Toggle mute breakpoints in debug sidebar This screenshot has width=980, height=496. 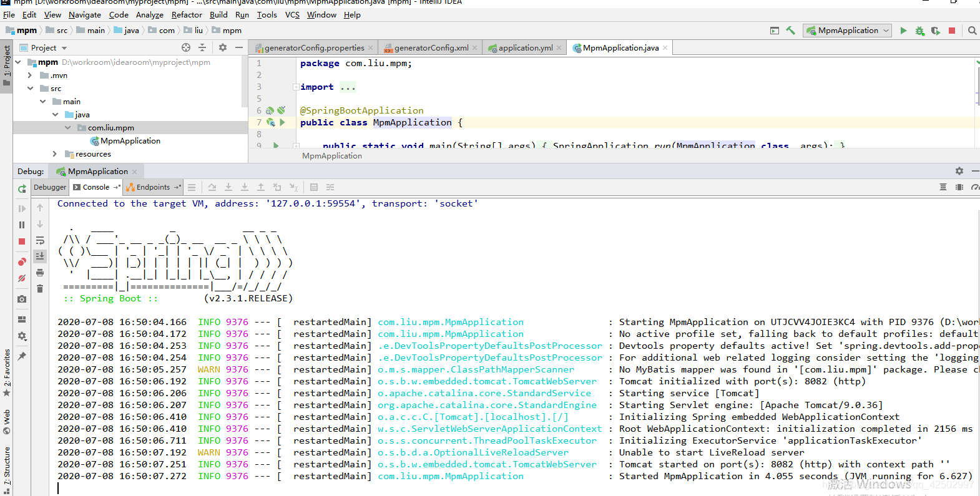tap(22, 278)
